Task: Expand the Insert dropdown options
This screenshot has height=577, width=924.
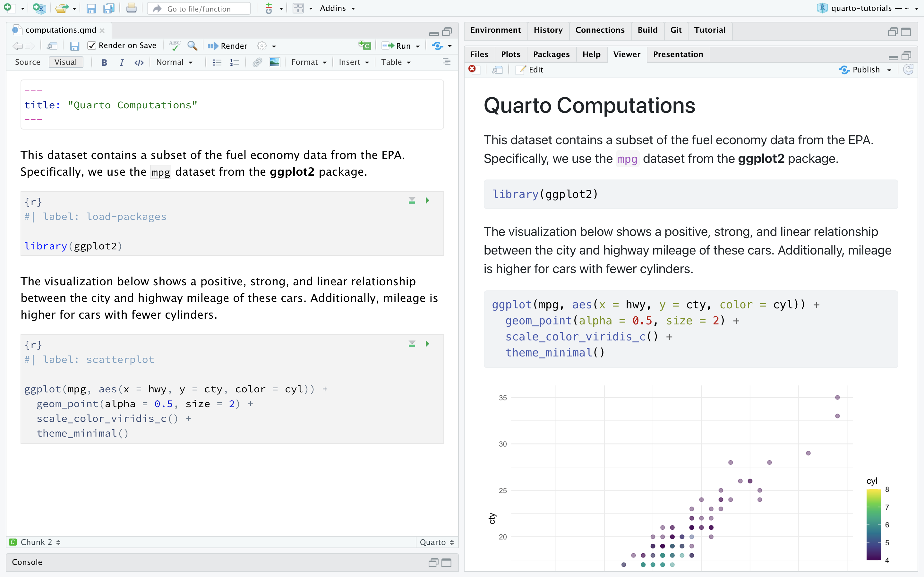Action: (x=353, y=63)
